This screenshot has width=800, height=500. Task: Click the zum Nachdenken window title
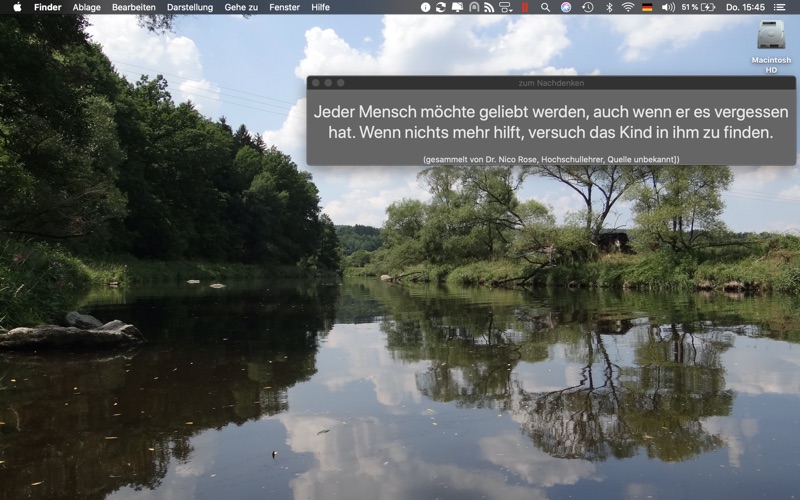551,83
